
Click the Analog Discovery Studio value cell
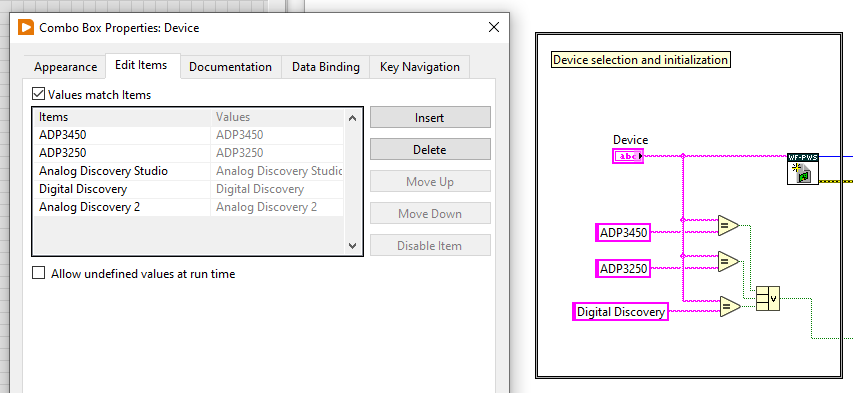[277, 171]
